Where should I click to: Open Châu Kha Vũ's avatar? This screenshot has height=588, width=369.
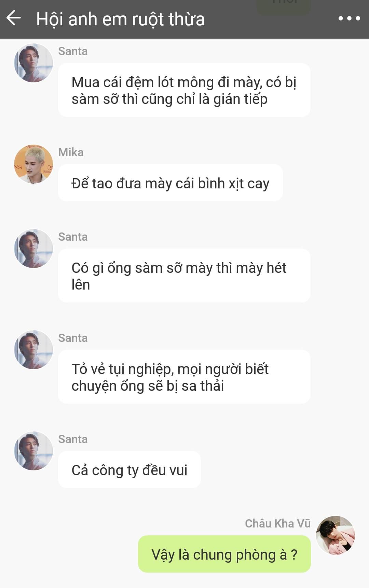pos(336,535)
